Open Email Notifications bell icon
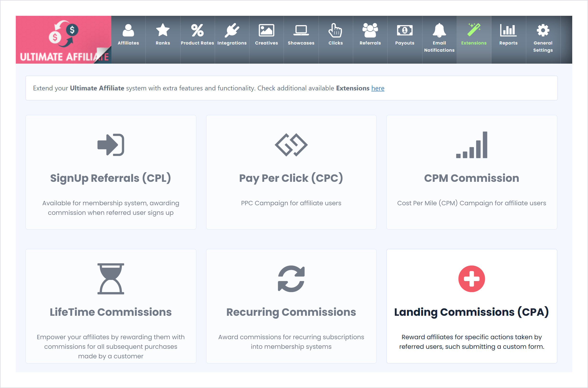 tap(439, 30)
